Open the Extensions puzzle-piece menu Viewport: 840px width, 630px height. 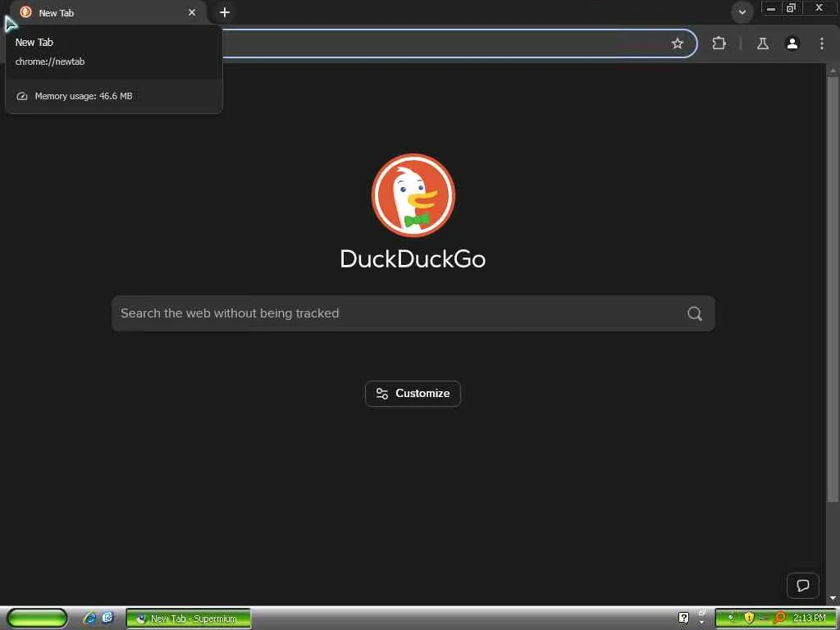[719, 43]
